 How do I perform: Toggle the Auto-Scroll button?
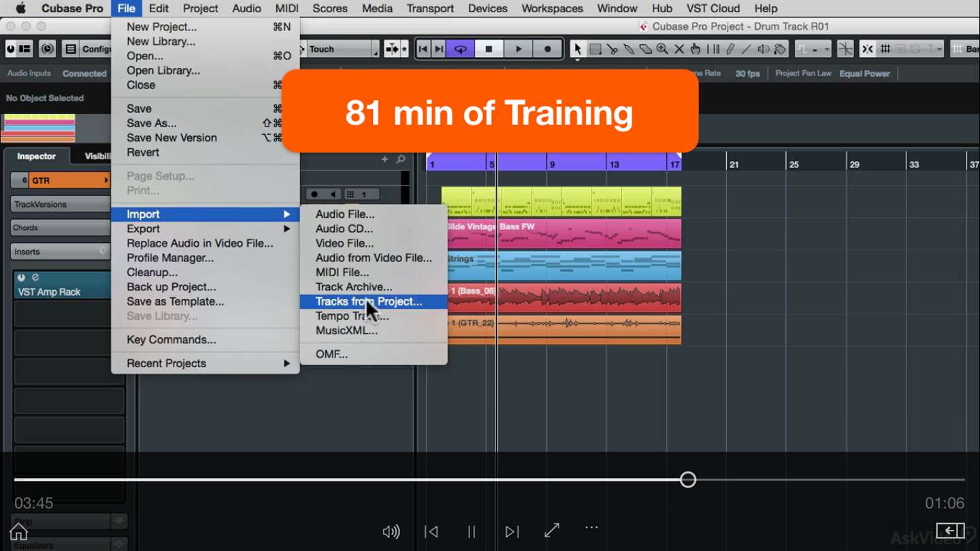pos(393,49)
